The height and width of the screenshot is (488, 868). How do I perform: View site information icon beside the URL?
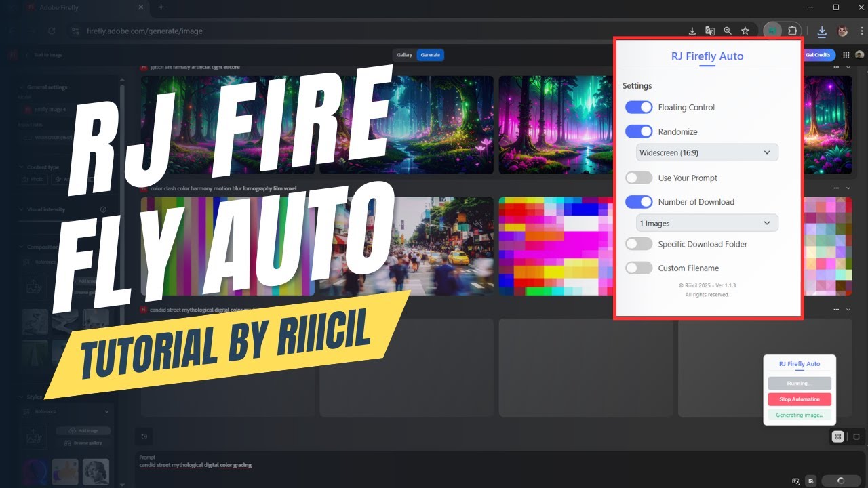[x=75, y=30]
